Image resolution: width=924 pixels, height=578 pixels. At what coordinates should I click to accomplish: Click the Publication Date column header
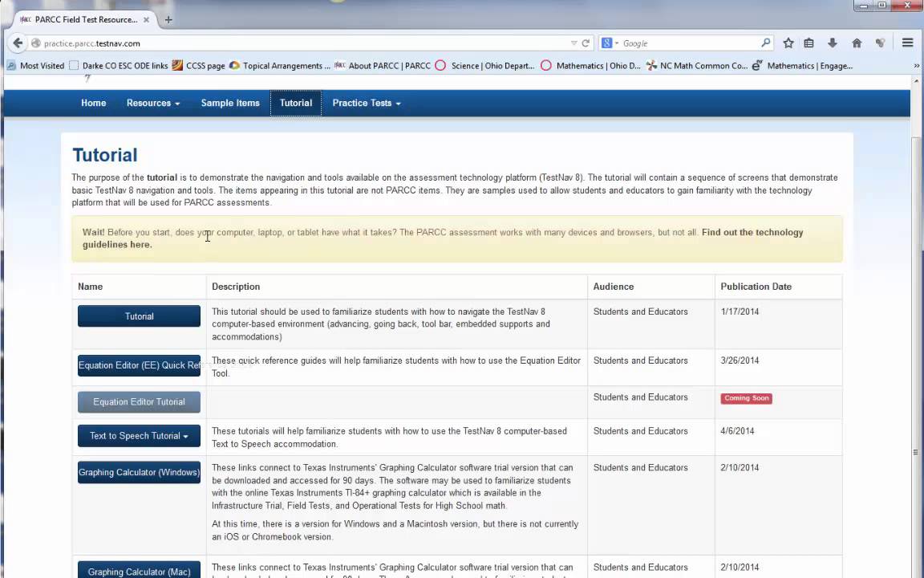pyautogui.click(x=756, y=287)
